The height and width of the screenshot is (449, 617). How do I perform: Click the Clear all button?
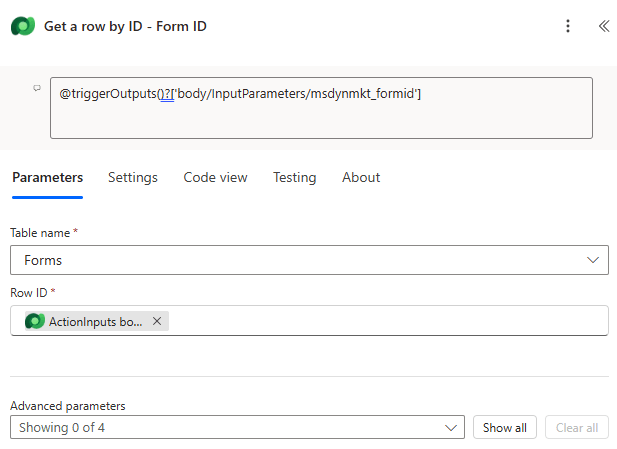coord(576,428)
